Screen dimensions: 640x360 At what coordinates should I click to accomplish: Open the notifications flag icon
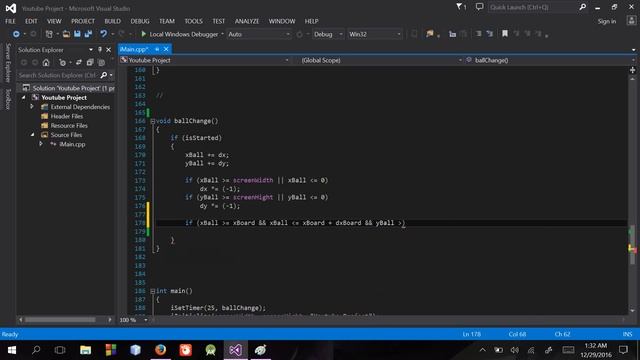[x=460, y=7]
